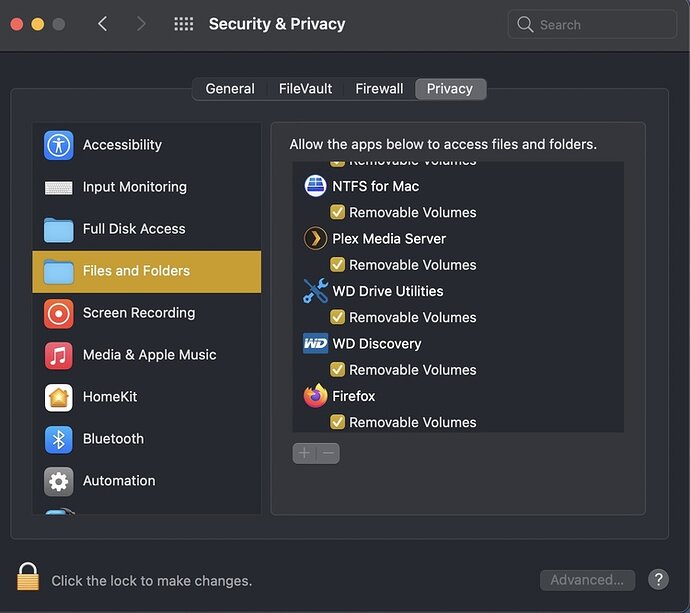Click the Input Monitoring keyboard icon

point(59,187)
